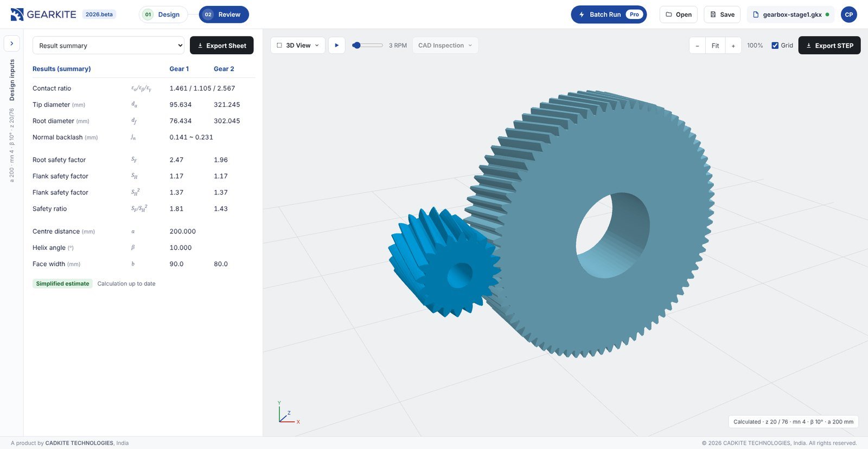The image size is (868, 449).
Task: Click normal backlash value 0.141 ~ 0.231
Action: tap(191, 137)
